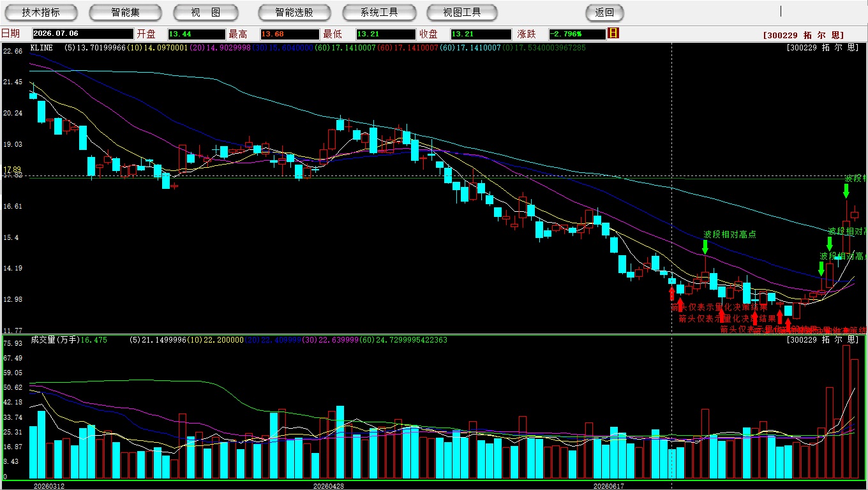Click the 视图工具 button
868x490 pixels.
point(462,12)
